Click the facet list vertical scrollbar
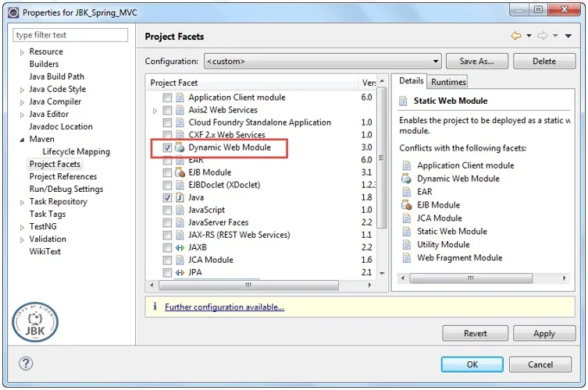 (382, 158)
